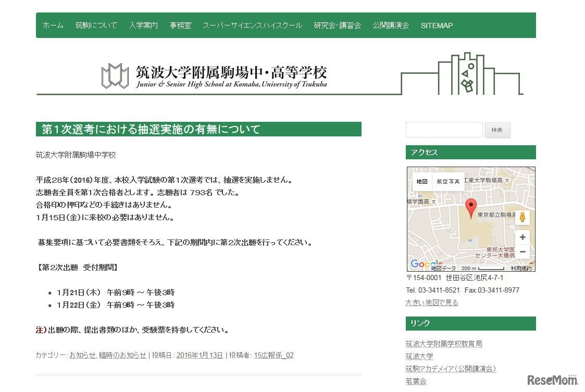The width and height of the screenshot is (585, 392).
Task: Open the 若葉会 sidebar link
Action: pos(415,381)
